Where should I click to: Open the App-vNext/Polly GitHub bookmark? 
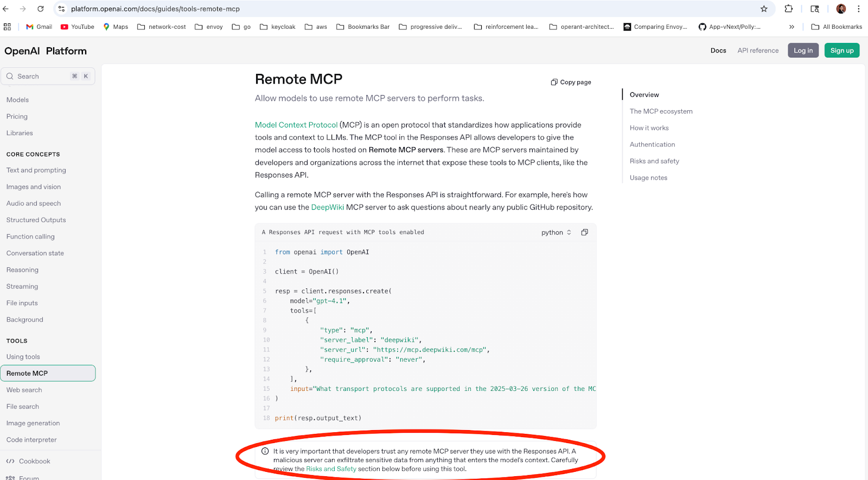click(730, 27)
